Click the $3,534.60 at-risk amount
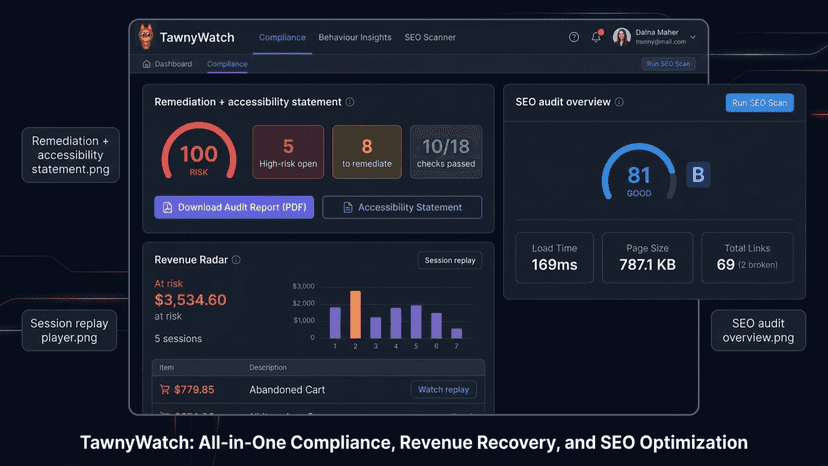Screen dimensions: 828x466 tap(190, 300)
